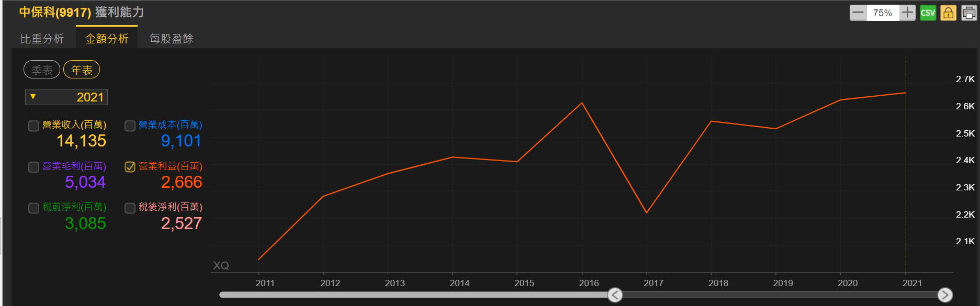Click the yellow lock icon

948,13
